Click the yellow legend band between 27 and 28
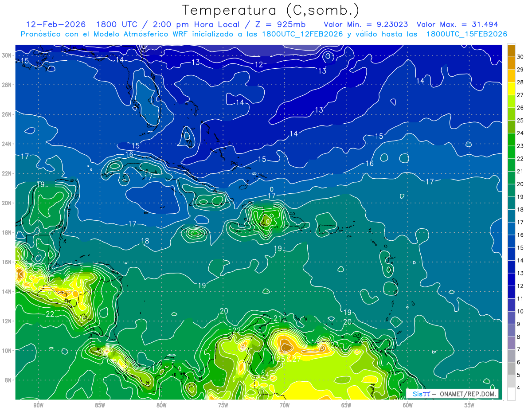The height and width of the screenshot is (411, 532). coord(511,88)
